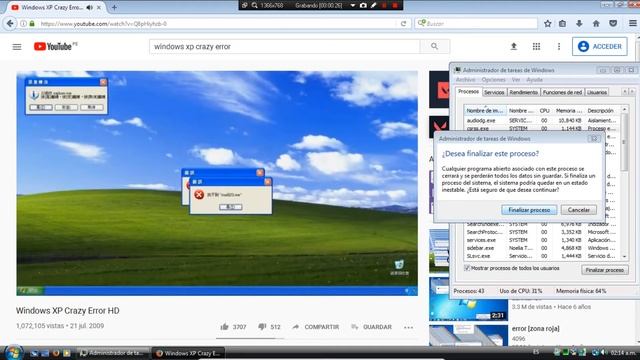Switch to Windows XP Crazy Firefox taskbar button
The image size is (640, 360).
189,353
